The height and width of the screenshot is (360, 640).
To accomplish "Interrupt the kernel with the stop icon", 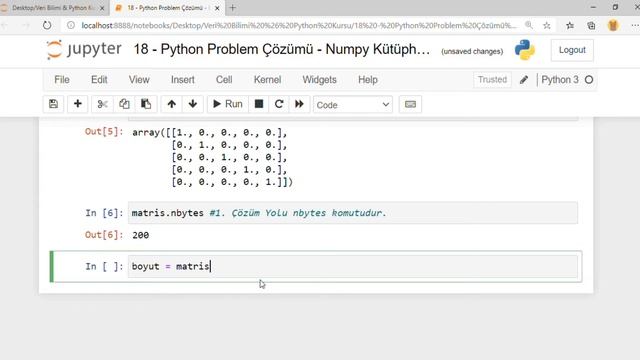I will tap(259, 104).
